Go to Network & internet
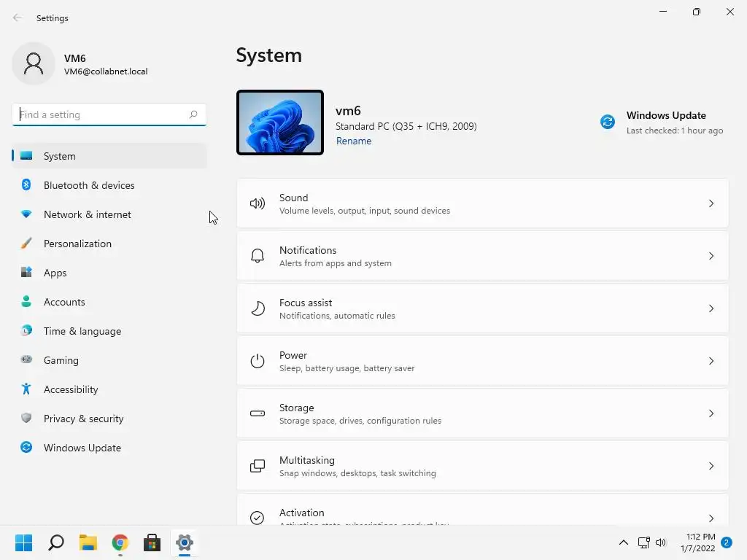The height and width of the screenshot is (560, 747). 109,214
